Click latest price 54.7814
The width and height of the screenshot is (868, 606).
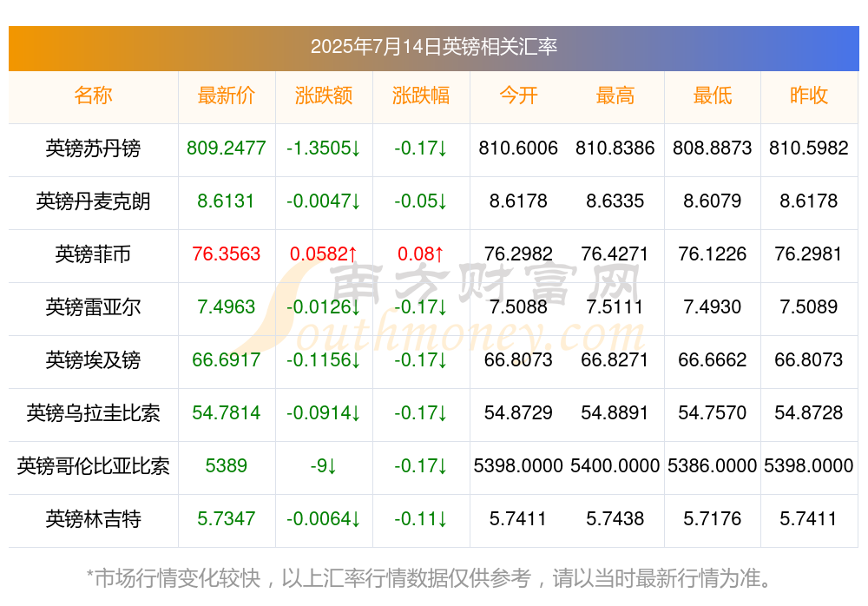(226, 412)
